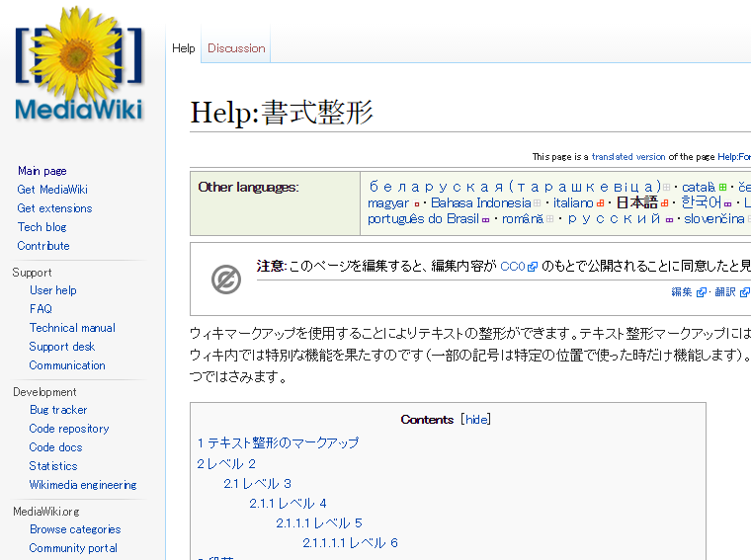Image resolution: width=751 pixels, height=560 pixels.
Task: Click the 編集 edit link
Action: coord(682,292)
